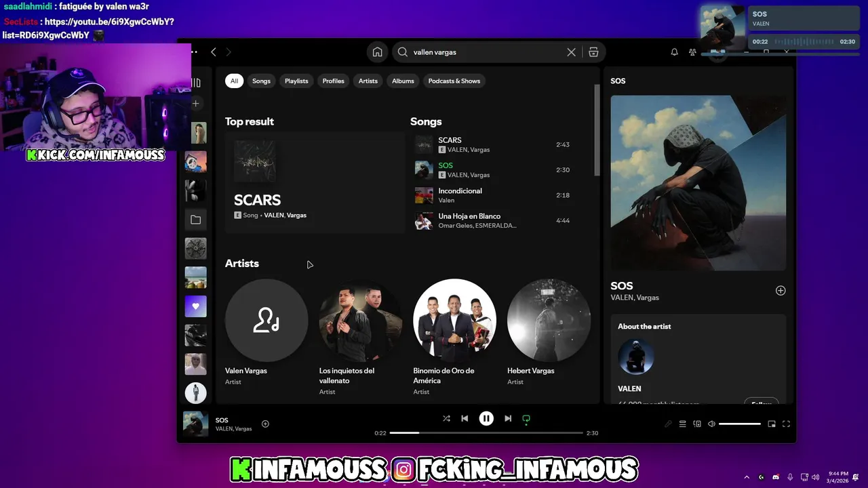
Task: Open the SCARS top result card
Action: (x=315, y=183)
